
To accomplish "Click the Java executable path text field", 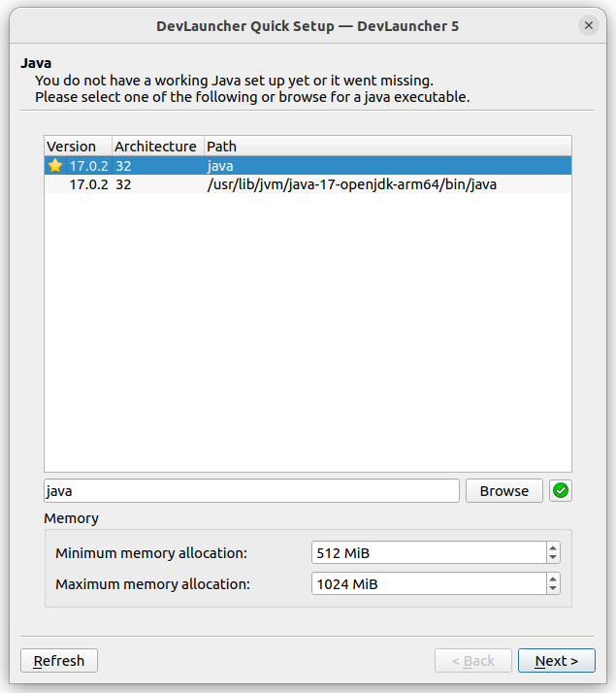I will pyautogui.click(x=251, y=491).
